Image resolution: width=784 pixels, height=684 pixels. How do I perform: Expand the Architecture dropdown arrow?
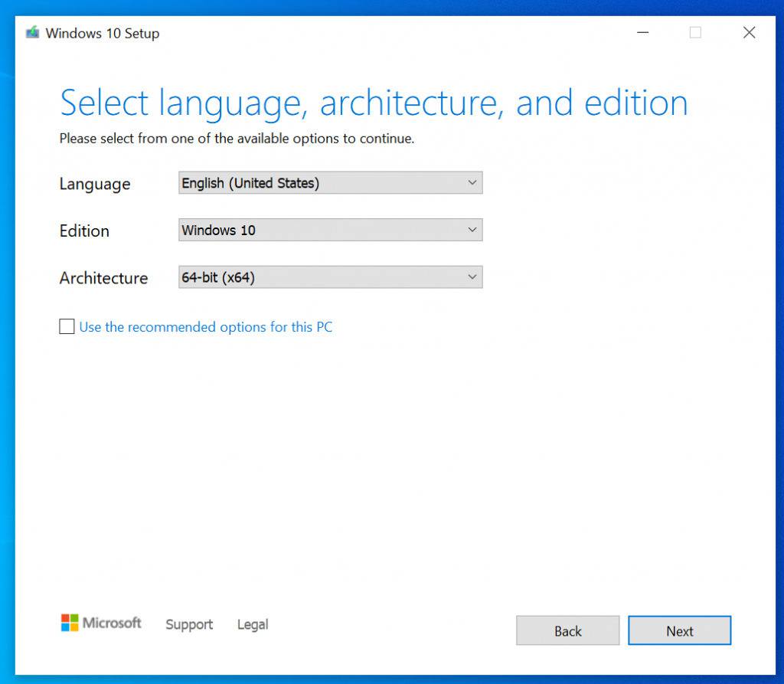[472, 277]
